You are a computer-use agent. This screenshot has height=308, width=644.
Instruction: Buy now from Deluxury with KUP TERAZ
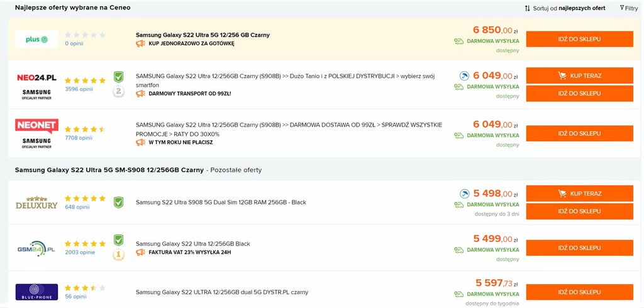click(579, 193)
